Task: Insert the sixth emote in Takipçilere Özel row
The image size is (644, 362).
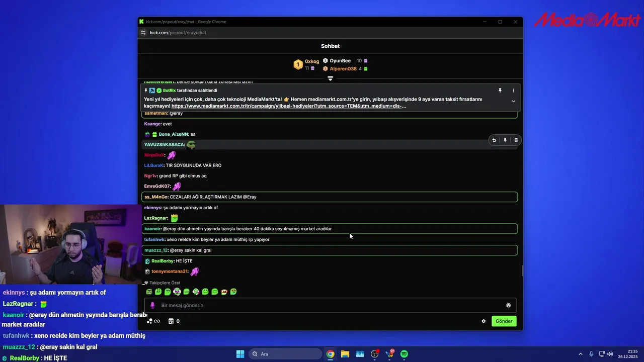Action: (x=196, y=292)
